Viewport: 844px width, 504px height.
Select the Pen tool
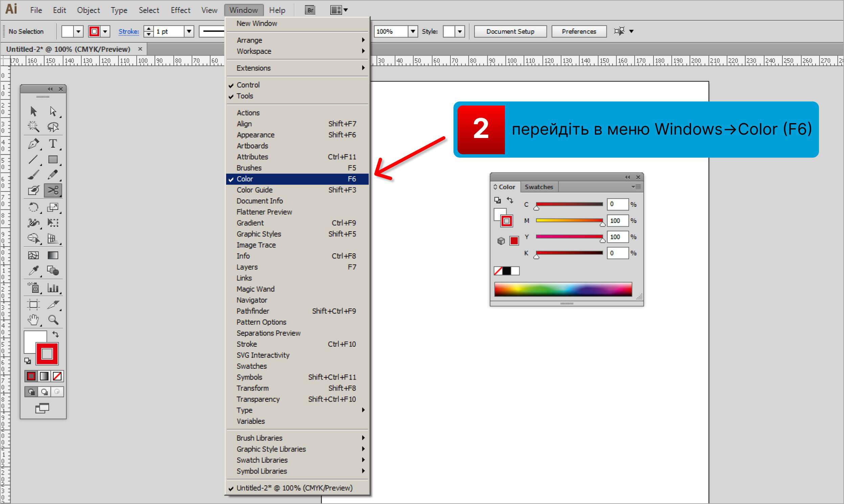coord(33,144)
